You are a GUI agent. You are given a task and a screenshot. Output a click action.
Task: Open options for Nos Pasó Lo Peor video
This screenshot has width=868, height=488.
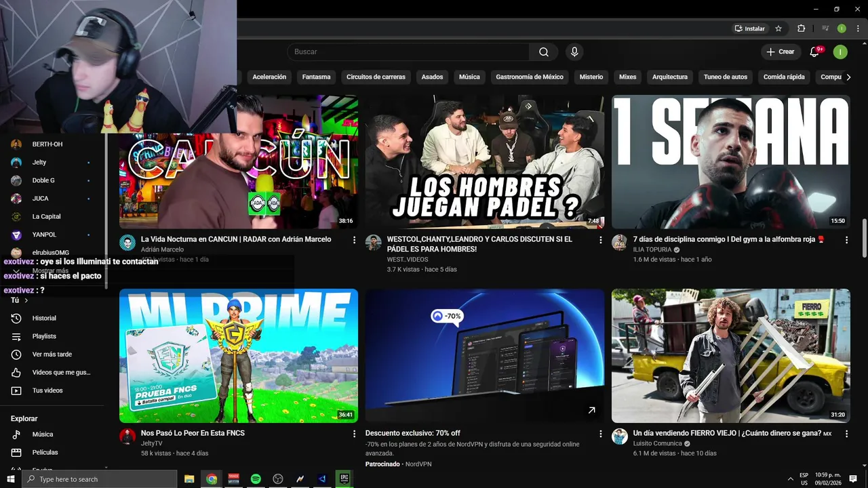354,434
